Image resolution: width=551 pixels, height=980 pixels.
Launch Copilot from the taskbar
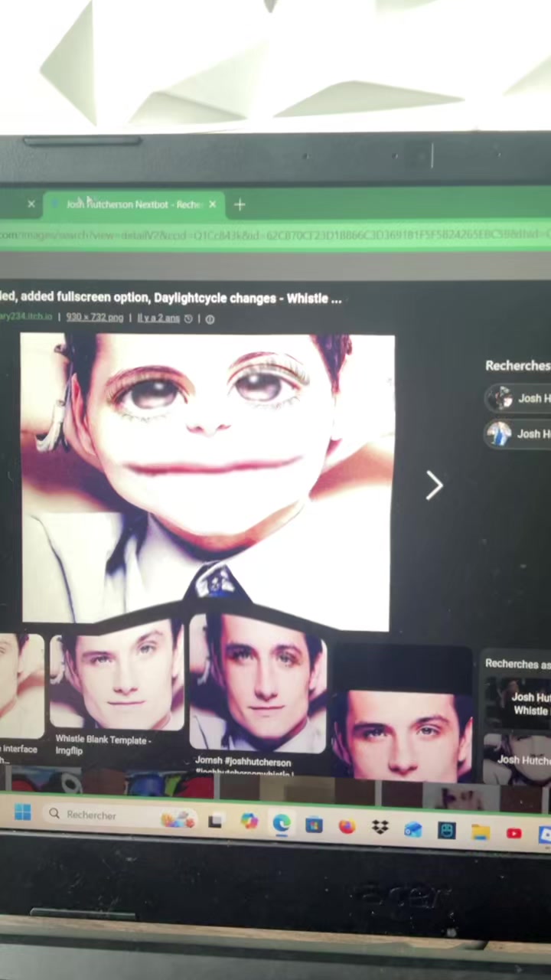(249, 822)
